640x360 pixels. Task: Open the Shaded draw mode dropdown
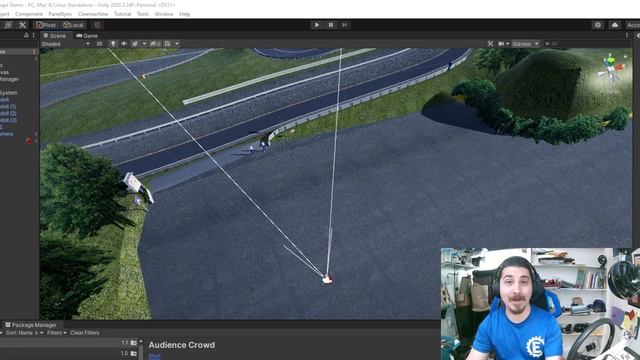66,44
